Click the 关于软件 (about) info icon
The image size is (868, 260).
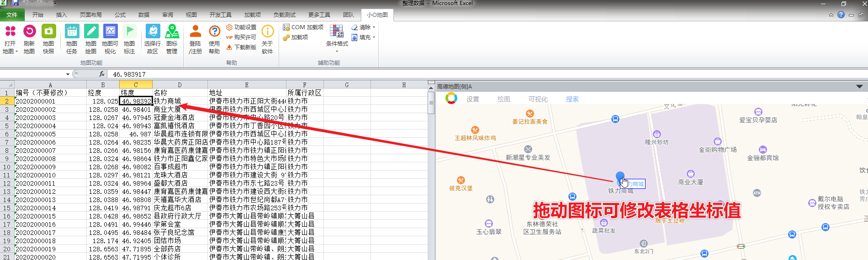[x=267, y=31]
